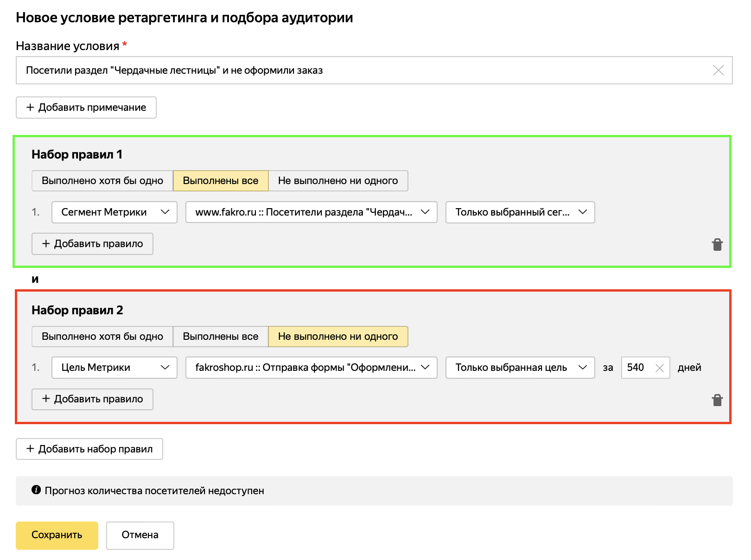Focus the days count input field
Screen dimensions: 751x560
coord(637,368)
